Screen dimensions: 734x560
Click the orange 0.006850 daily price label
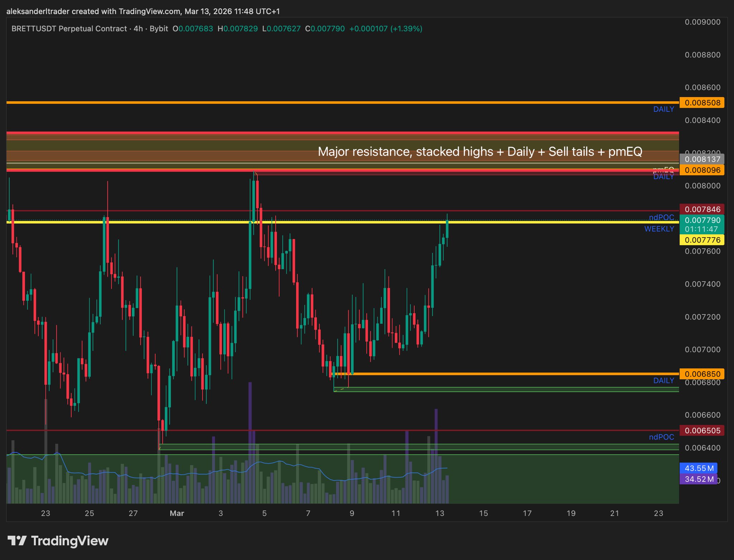pyautogui.click(x=702, y=374)
